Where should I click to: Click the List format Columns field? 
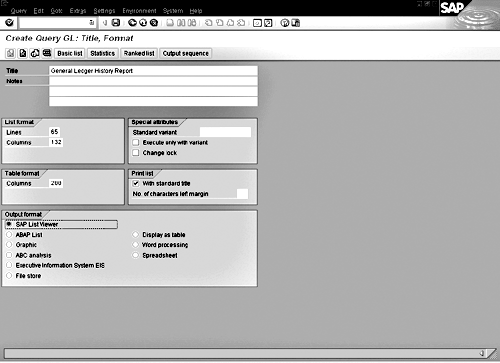point(56,142)
